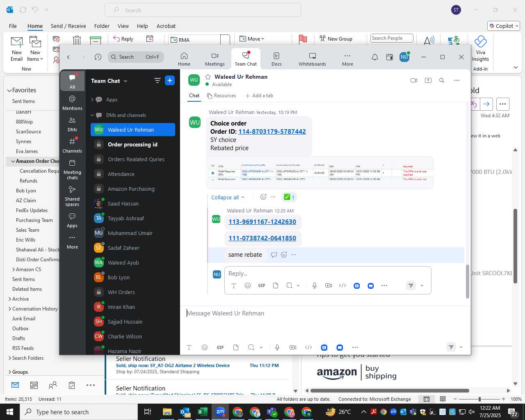Open order link 111-0738742-0641850
The height and width of the screenshot is (420, 525).
(x=262, y=238)
